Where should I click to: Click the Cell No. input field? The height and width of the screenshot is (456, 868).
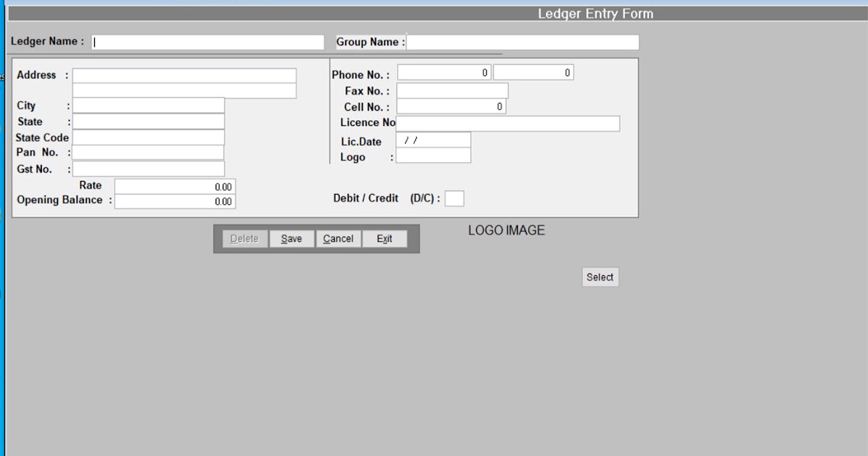451,106
